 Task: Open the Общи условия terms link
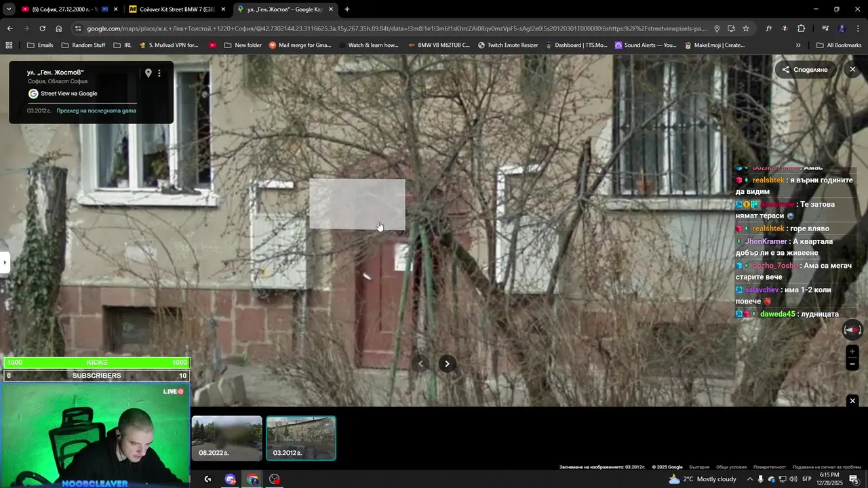[x=731, y=467]
